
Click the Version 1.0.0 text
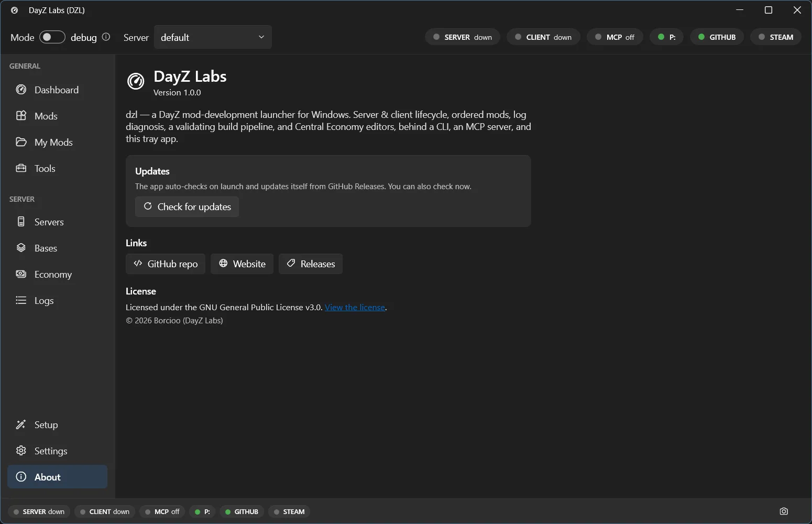(177, 92)
